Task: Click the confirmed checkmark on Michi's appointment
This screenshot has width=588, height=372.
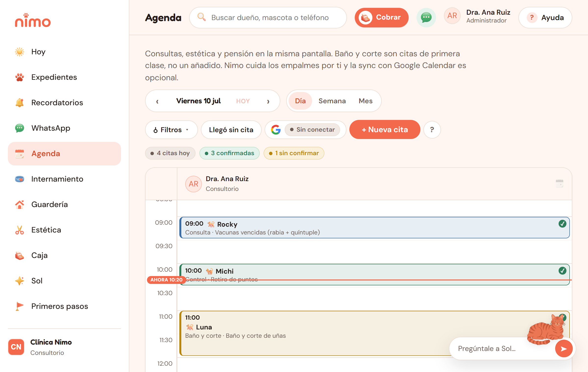Action: click(563, 271)
